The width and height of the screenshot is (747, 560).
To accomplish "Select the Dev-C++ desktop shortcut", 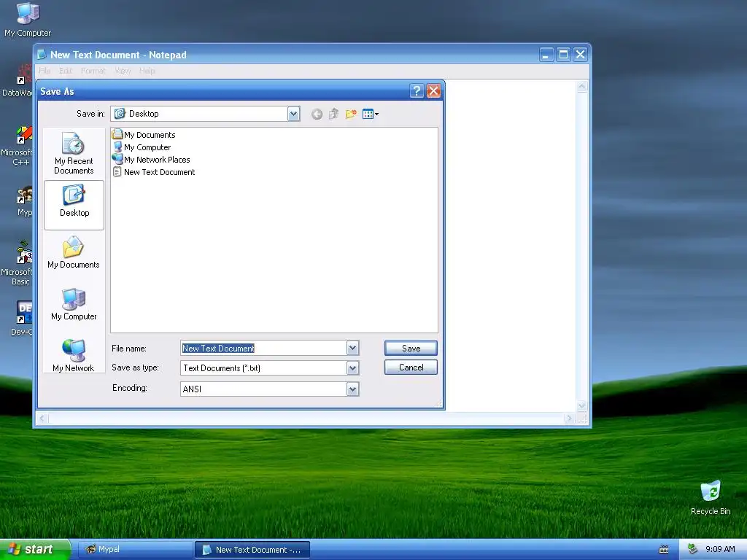I will [x=21, y=318].
